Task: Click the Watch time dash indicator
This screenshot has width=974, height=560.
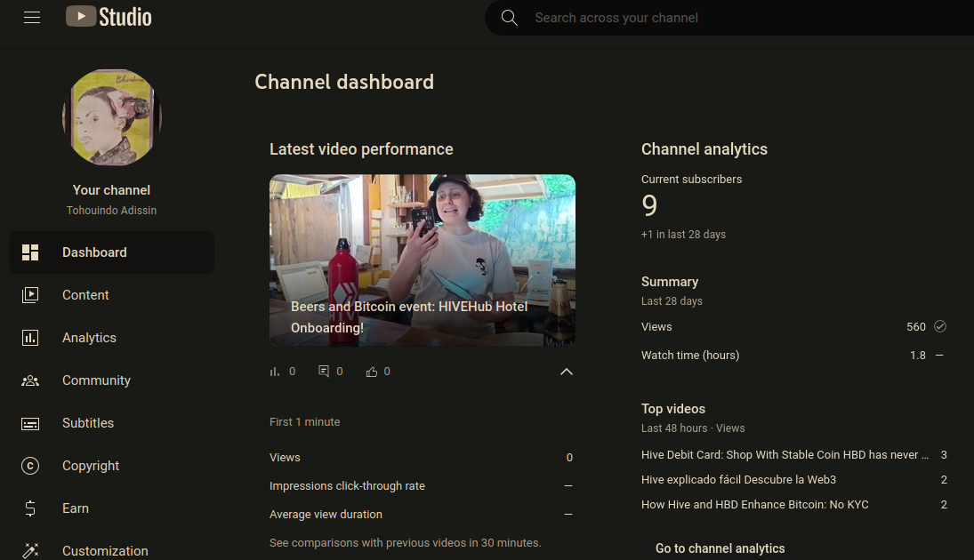Action: point(939,356)
